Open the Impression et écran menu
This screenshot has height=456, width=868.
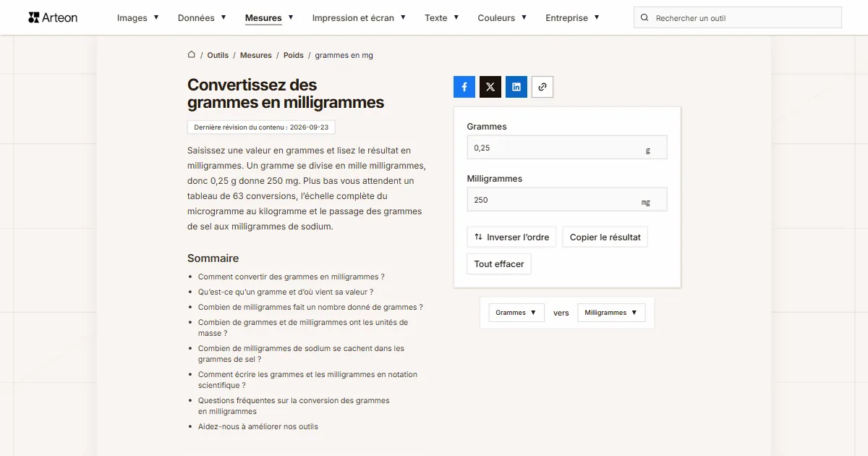[x=359, y=18]
